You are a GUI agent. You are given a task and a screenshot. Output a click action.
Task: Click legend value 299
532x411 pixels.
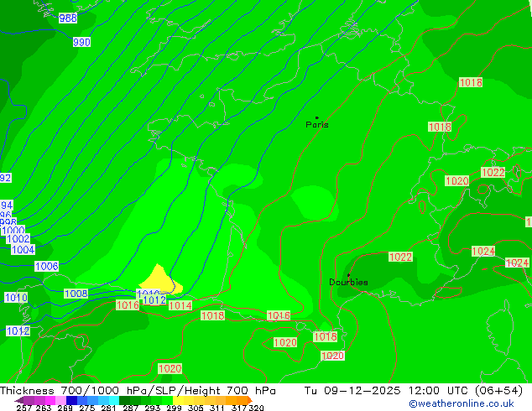[x=174, y=408]
